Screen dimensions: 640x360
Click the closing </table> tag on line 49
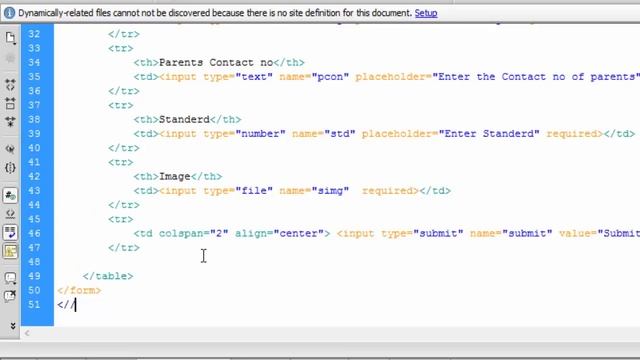[x=108, y=276]
